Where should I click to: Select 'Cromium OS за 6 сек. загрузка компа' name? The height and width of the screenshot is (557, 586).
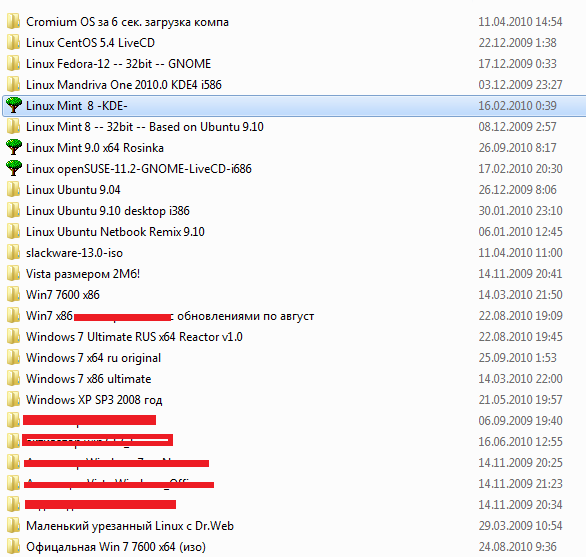pos(127,22)
